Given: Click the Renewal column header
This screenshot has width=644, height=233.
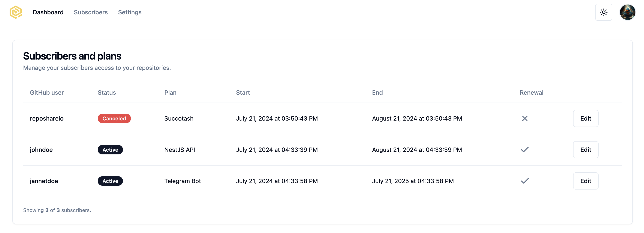Looking at the screenshot, I should [x=532, y=93].
